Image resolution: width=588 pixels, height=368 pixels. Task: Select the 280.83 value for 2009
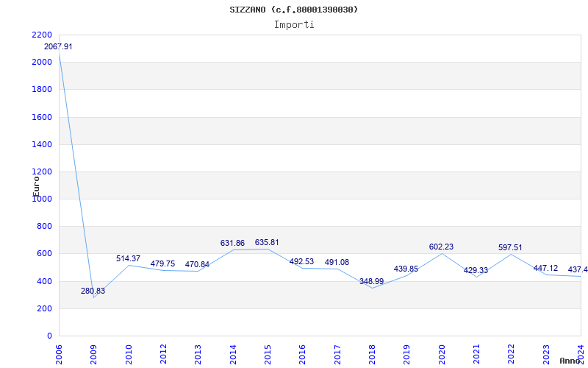tap(93, 291)
